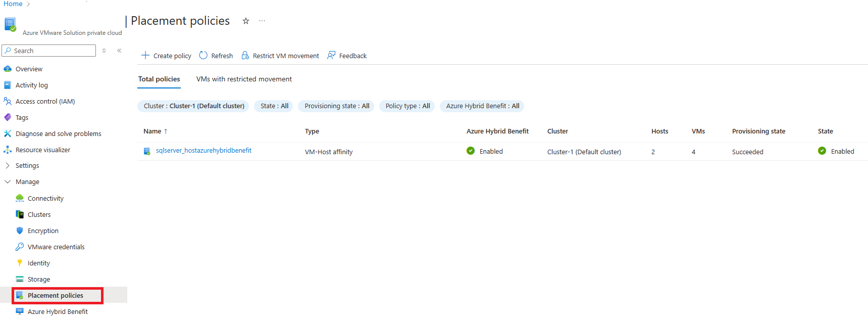The height and width of the screenshot is (319, 868).
Task: Open the State : All filter
Action: coord(274,106)
